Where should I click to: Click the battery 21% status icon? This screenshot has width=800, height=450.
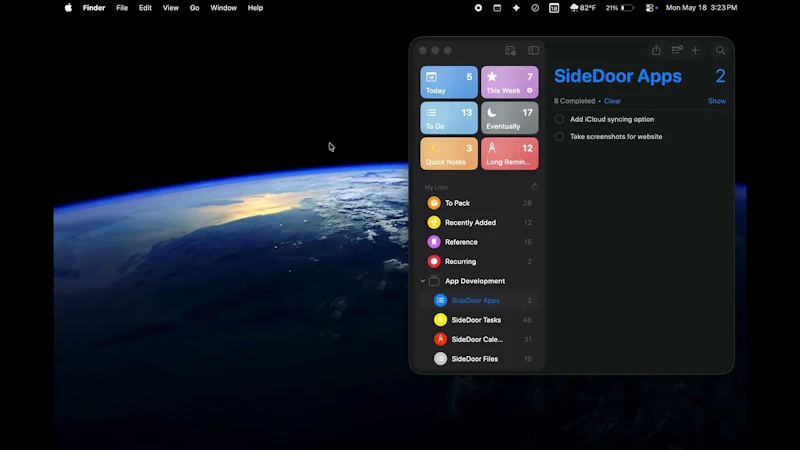(620, 8)
